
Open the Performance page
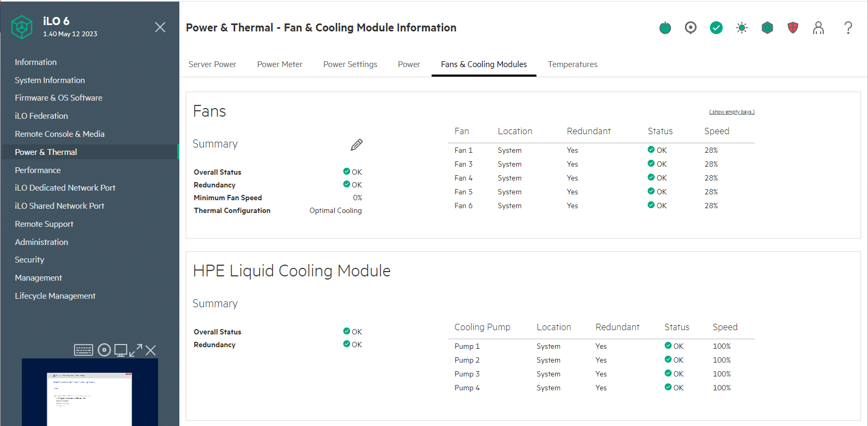coord(38,170)
